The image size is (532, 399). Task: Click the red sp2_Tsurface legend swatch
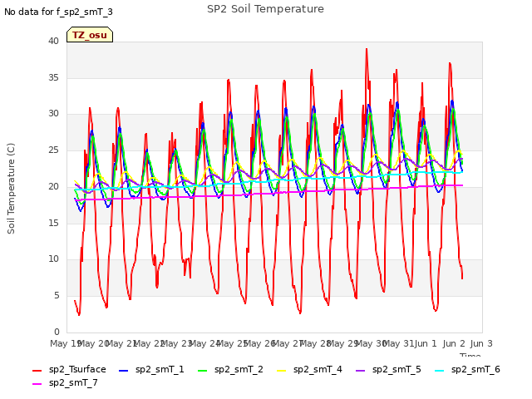click(x=37, y=371)
